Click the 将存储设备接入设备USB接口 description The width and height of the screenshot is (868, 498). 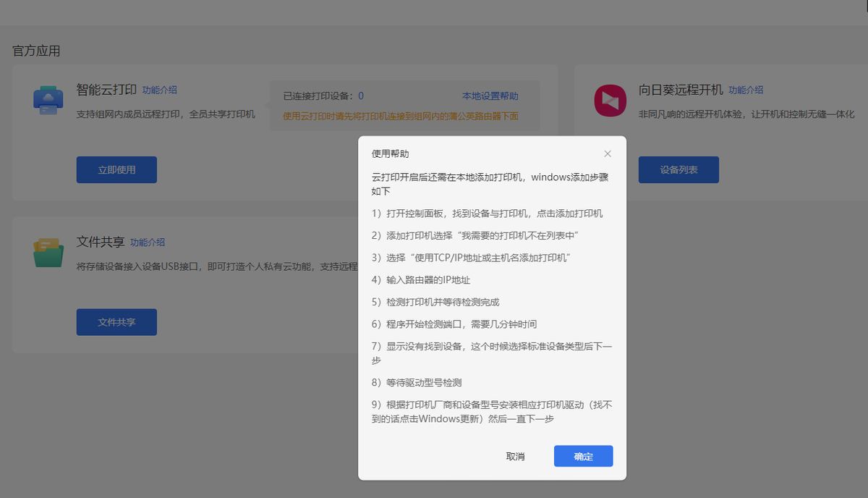pyautogui.click(x=217, y=266)
